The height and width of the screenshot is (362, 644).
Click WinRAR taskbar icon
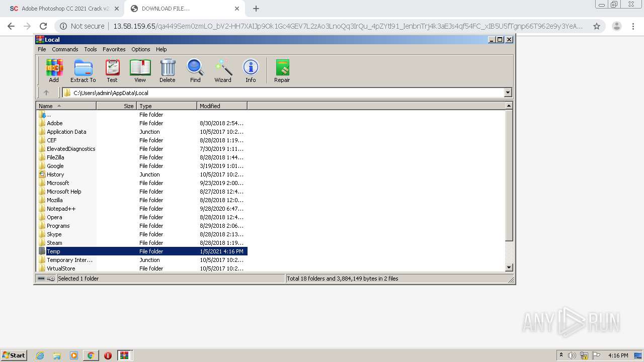[x=124, y=355]
